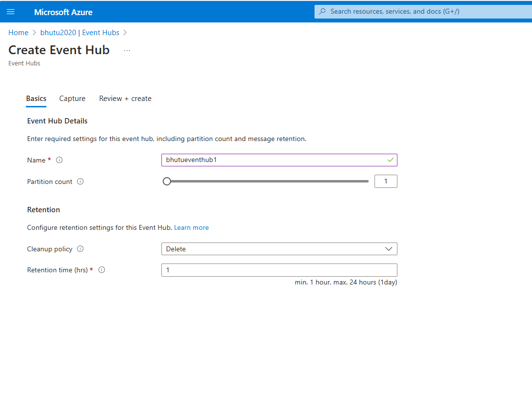532x405 pixels.
Task: Open the Learn more retention link
Action: 191,227
